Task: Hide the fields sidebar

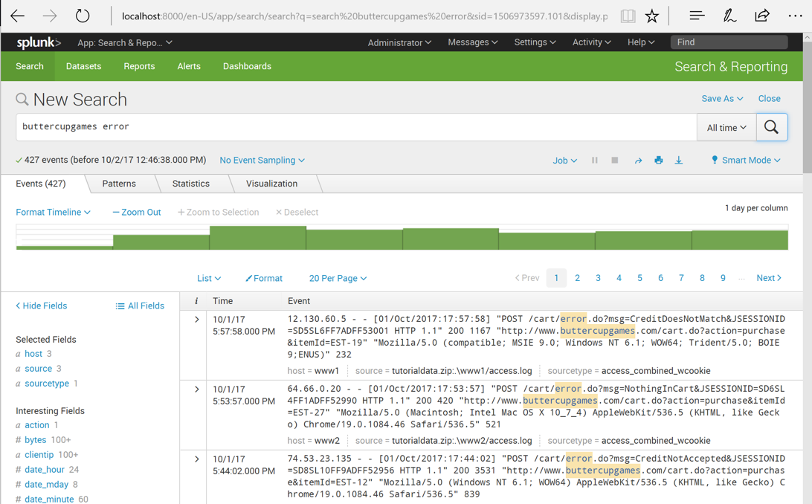Action: click(x=42, y=306)
